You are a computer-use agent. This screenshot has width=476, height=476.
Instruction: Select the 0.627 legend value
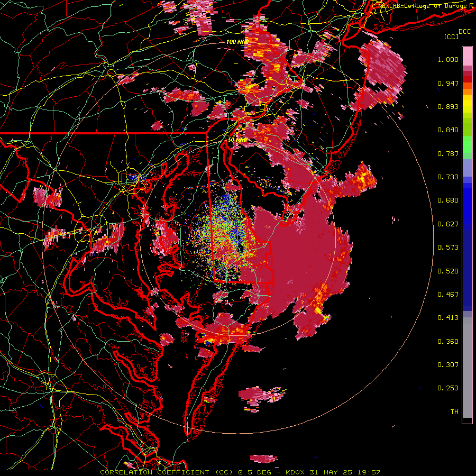tap(448, 224)
